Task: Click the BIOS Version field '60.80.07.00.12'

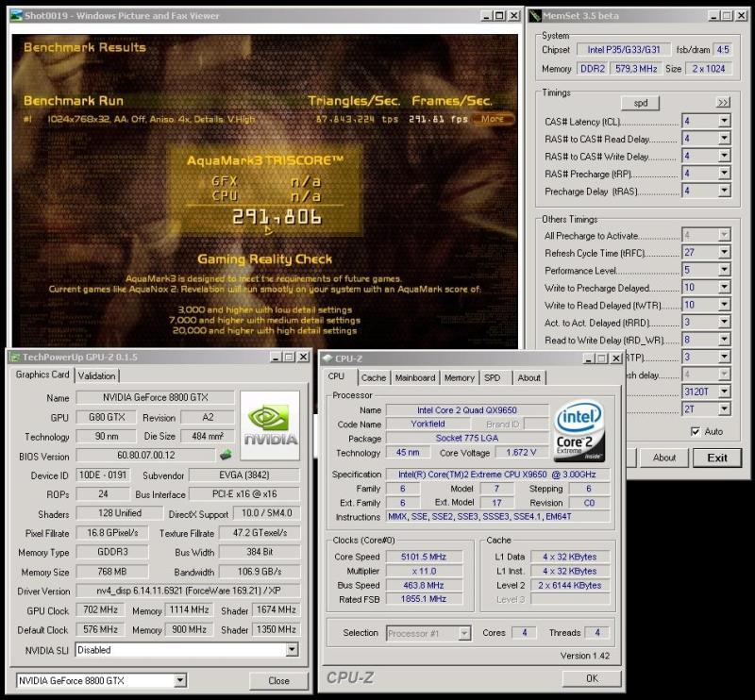Action: coord(146,455)
